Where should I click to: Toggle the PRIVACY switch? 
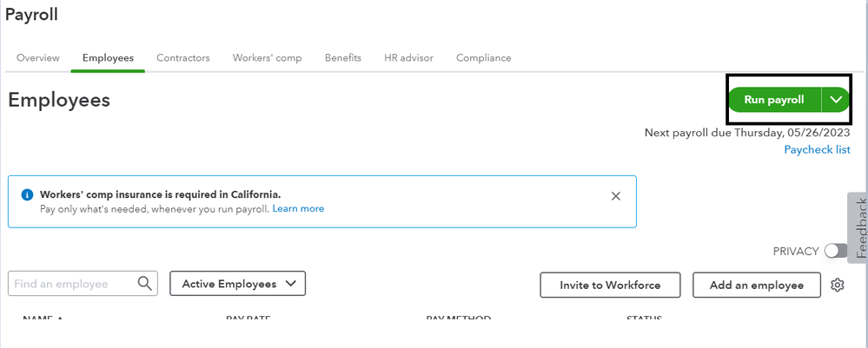point(835,251)
